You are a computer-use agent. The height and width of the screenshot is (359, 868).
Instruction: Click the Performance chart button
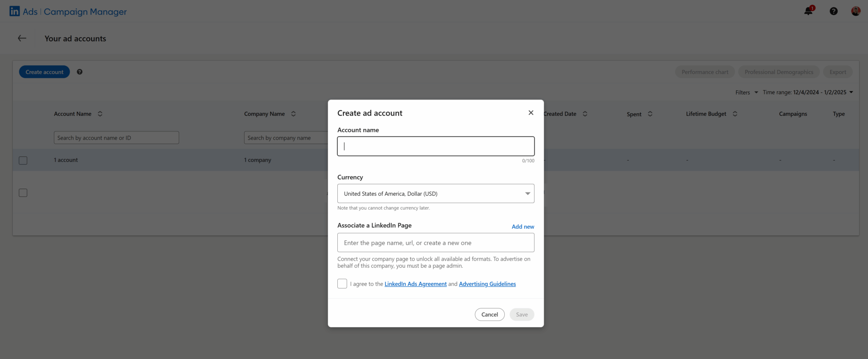point(705,72)
